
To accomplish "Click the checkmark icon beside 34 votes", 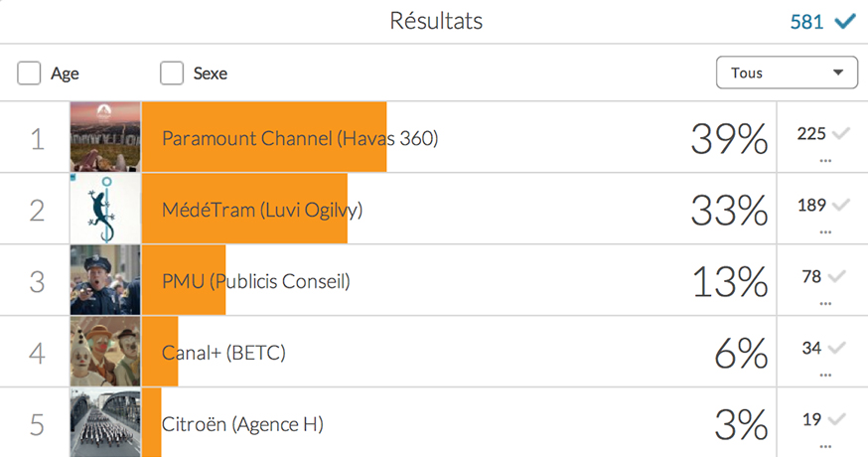I will 837,348.
